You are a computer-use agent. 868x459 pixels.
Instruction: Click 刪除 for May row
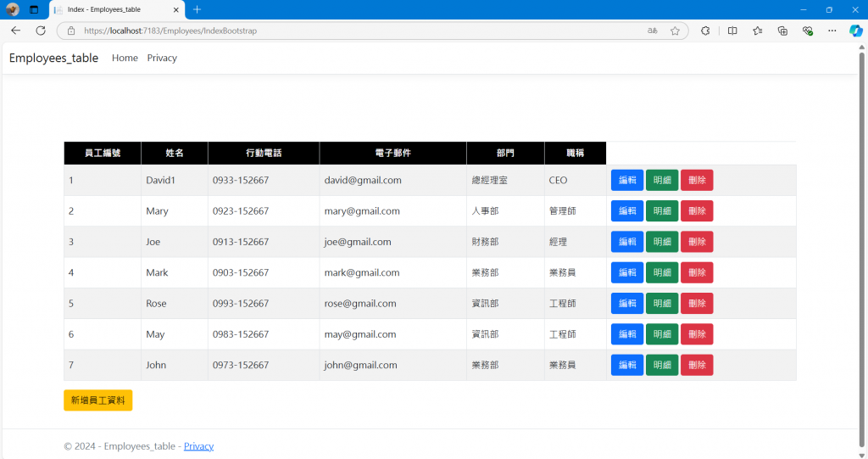(697, 334)
